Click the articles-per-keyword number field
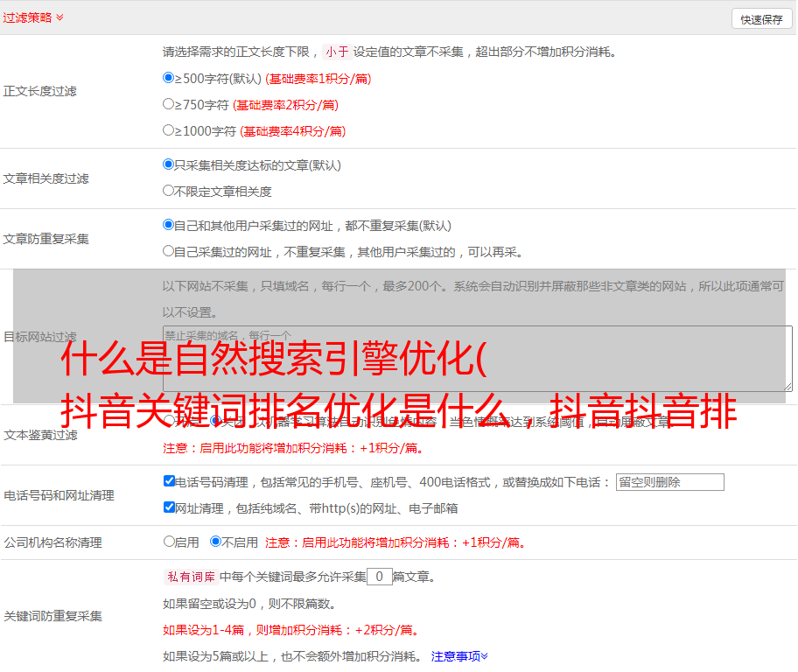The image size is (798, 672). click(380, 577)
